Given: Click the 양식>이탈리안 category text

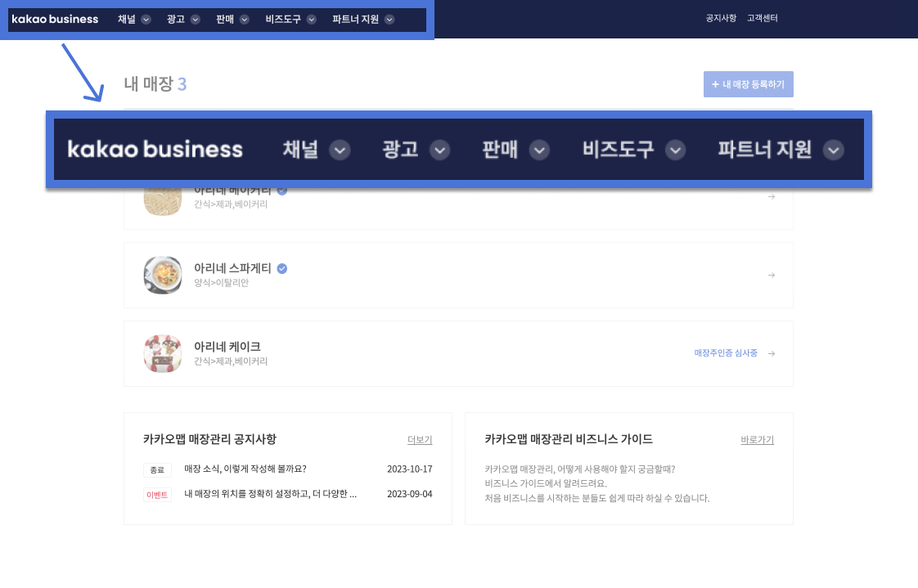Looking at the screenshot, I should 221,283.
